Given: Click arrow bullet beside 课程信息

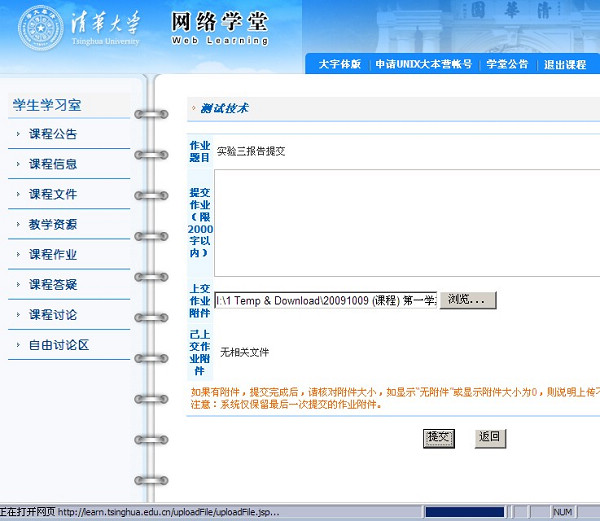Looking at the screenshot, I should (x=18, y=164).
